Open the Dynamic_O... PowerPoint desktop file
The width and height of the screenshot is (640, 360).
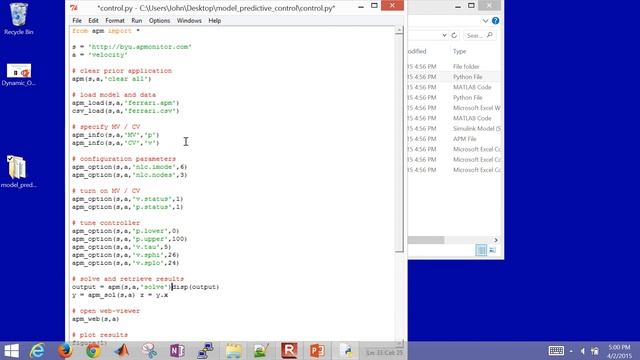point(18,75)
